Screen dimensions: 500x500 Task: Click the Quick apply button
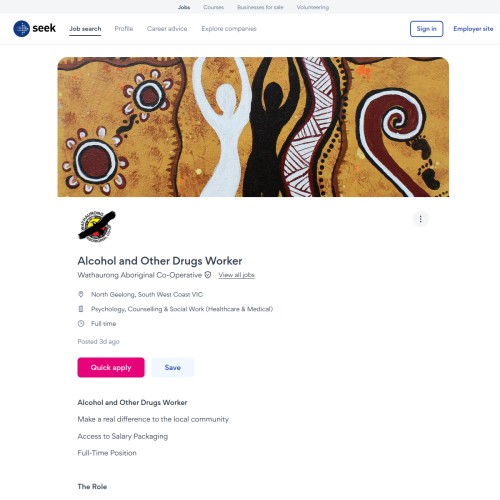coord(111,367)
